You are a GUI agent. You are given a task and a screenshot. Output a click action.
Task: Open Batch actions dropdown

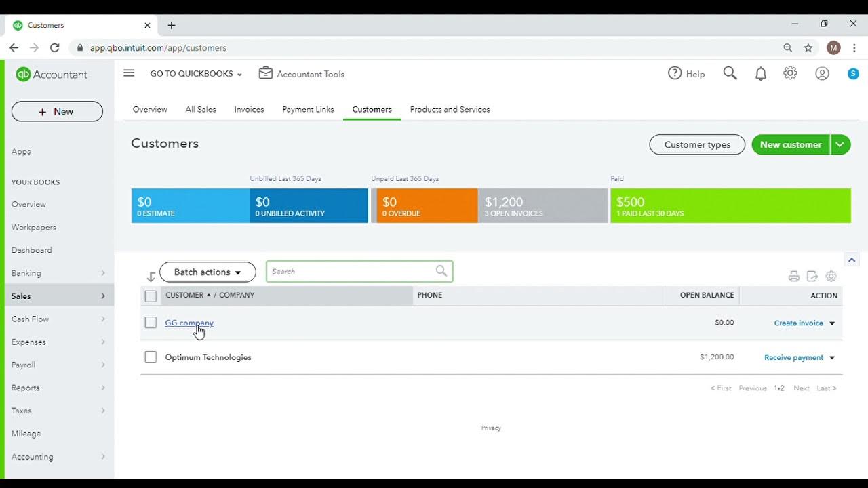tap(208, 272)
